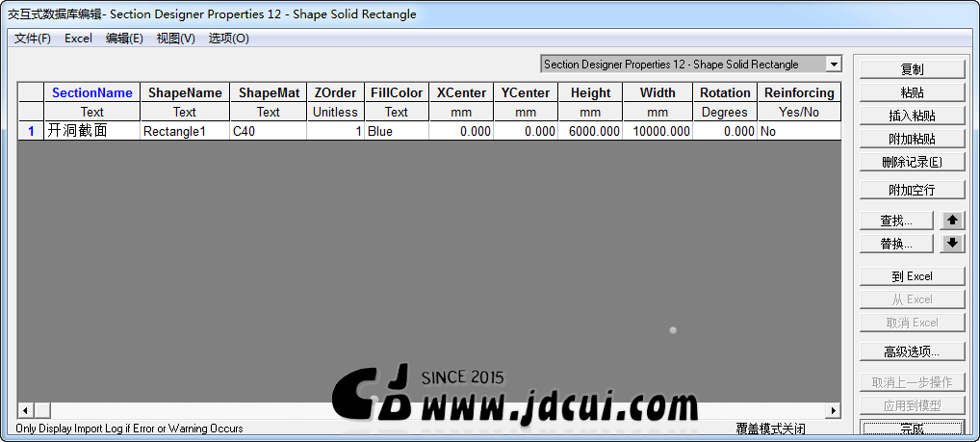Export with the 到 Excel button
This screenshot has width=980, height=442.
point(912,276)
